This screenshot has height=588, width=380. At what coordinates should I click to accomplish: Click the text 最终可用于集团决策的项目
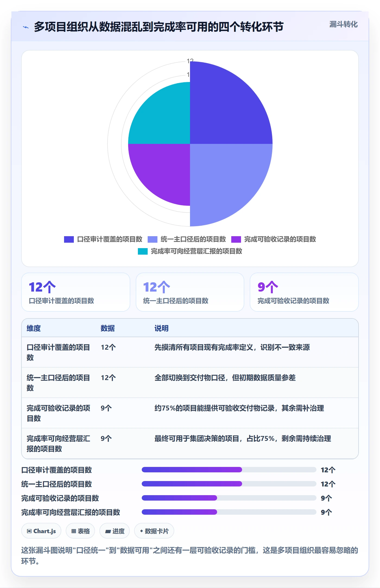(197, 438)
